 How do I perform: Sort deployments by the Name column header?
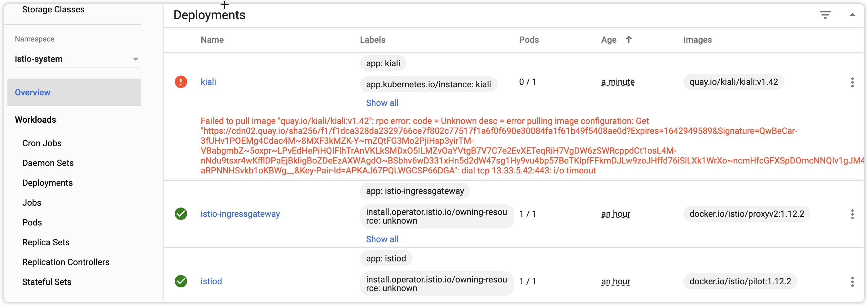click(212, 40)
